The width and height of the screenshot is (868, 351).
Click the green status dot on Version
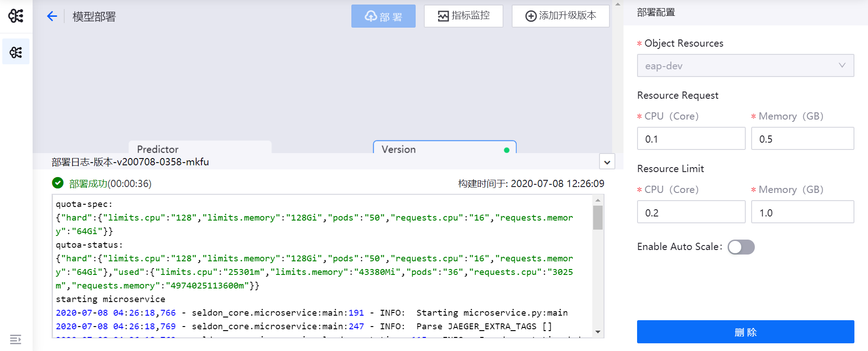506,150
